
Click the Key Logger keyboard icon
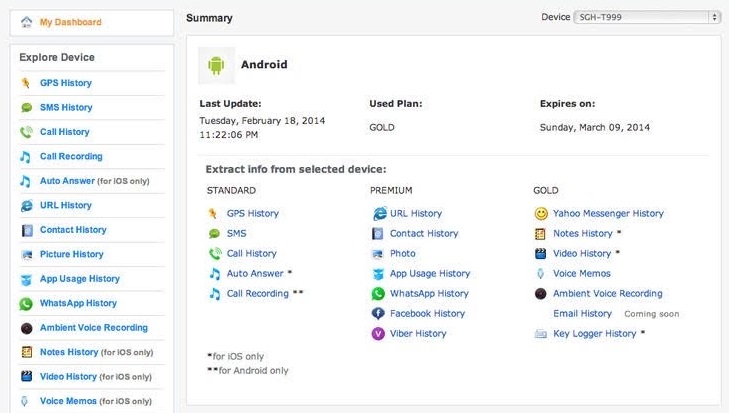pos(541,334)
